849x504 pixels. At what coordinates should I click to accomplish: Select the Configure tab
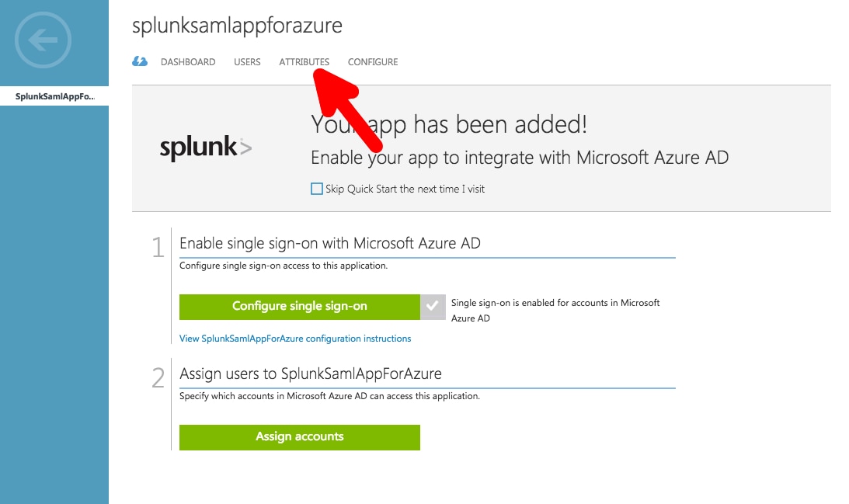(373, 61)
